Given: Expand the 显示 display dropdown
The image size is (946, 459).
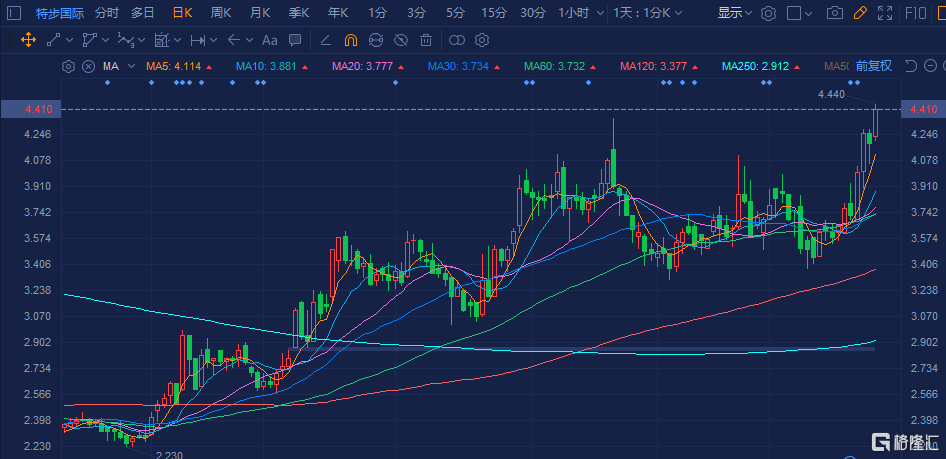Looking at the screenshot, I should coord(735,13).
